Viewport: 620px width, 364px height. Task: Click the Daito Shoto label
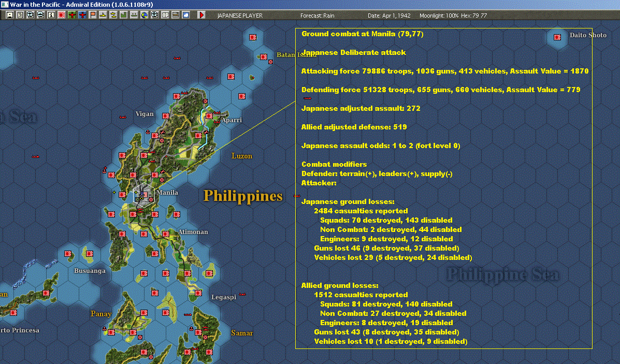(588, 35)
